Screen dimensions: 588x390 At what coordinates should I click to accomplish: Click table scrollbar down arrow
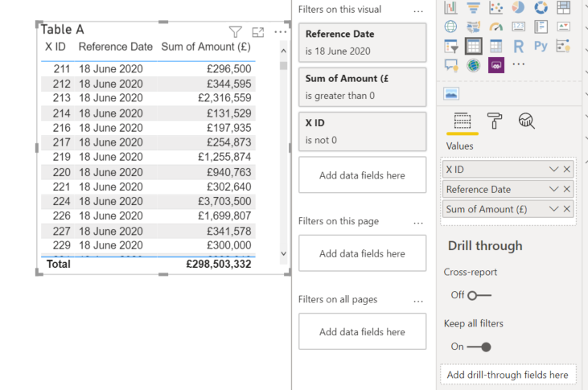pos(283,253)
